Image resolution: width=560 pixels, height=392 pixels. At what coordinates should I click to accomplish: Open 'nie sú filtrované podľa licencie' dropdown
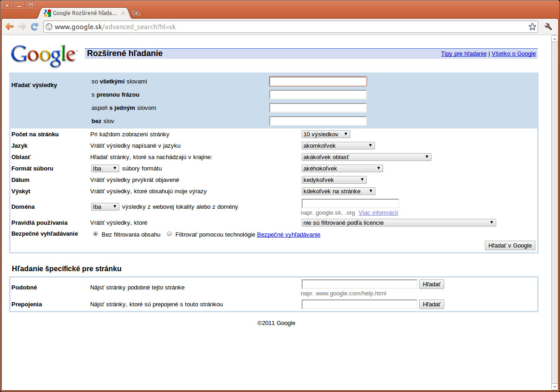coord(399,222)
